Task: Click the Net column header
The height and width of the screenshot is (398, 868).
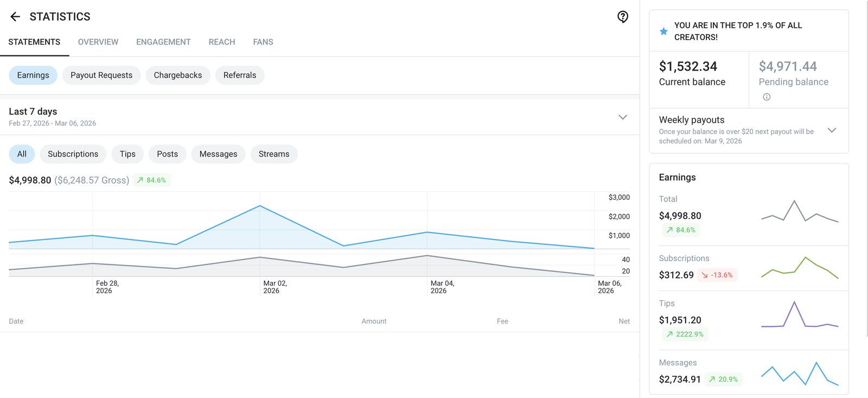Action: click(x=624, y=321)
